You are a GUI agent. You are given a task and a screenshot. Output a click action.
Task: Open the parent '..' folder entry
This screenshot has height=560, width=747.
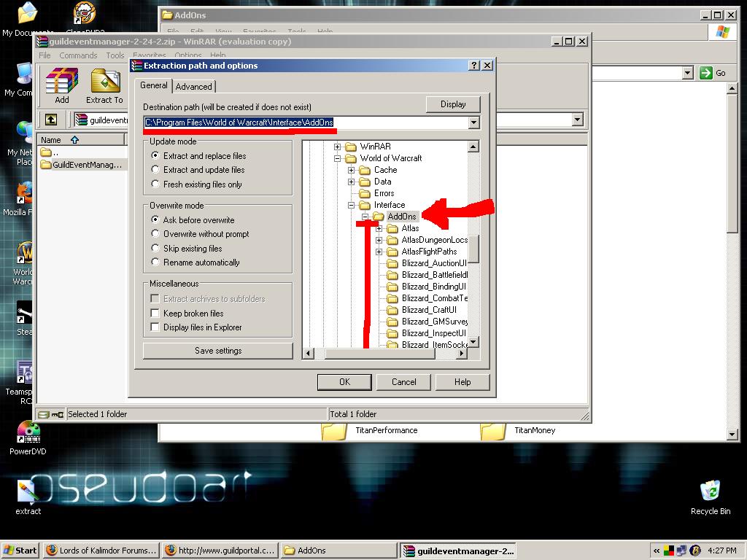coord(50,153)
